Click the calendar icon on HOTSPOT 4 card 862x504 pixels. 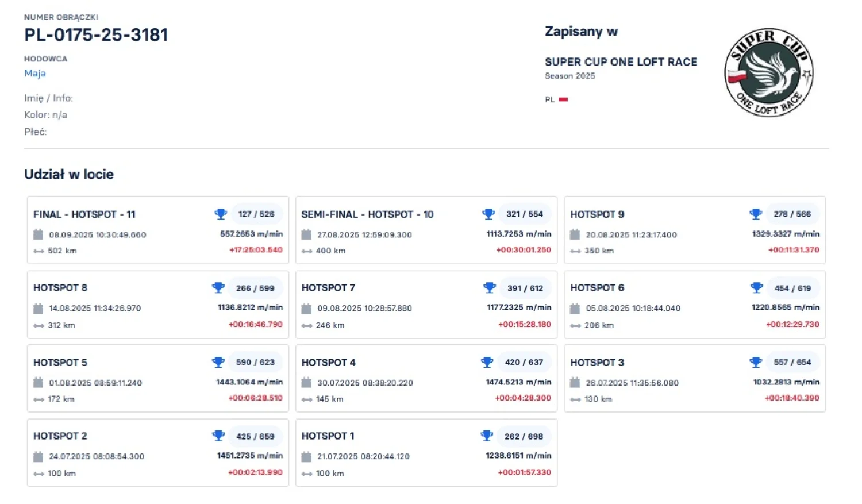pos(307,383)
